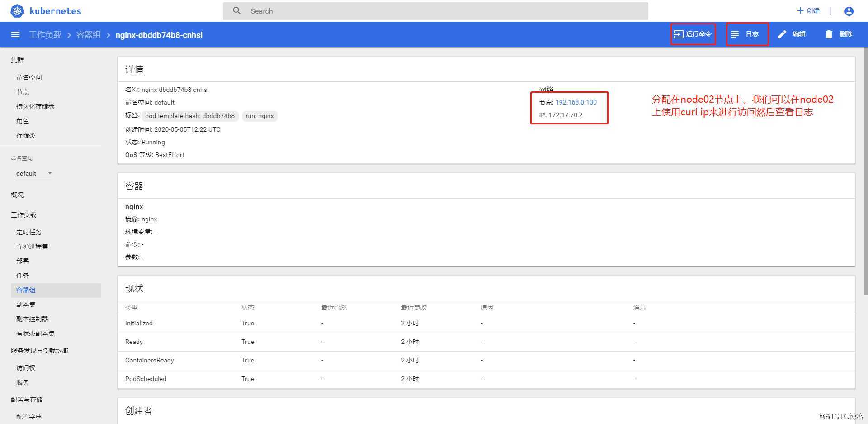This screenshot has height=424, width=868.
Task: Open 副本集 in the sidebar
Action: pos(26,305)
